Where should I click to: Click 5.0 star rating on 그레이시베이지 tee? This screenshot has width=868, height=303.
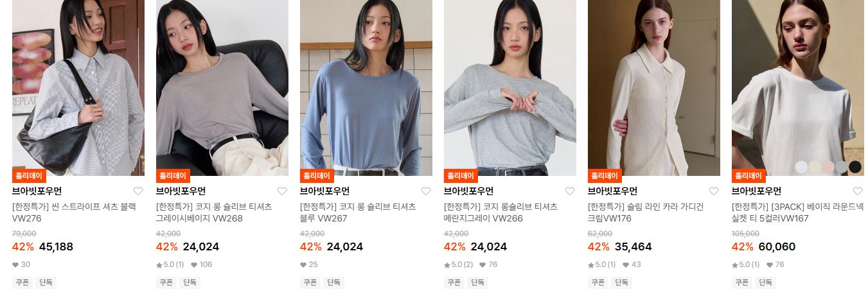170,264
